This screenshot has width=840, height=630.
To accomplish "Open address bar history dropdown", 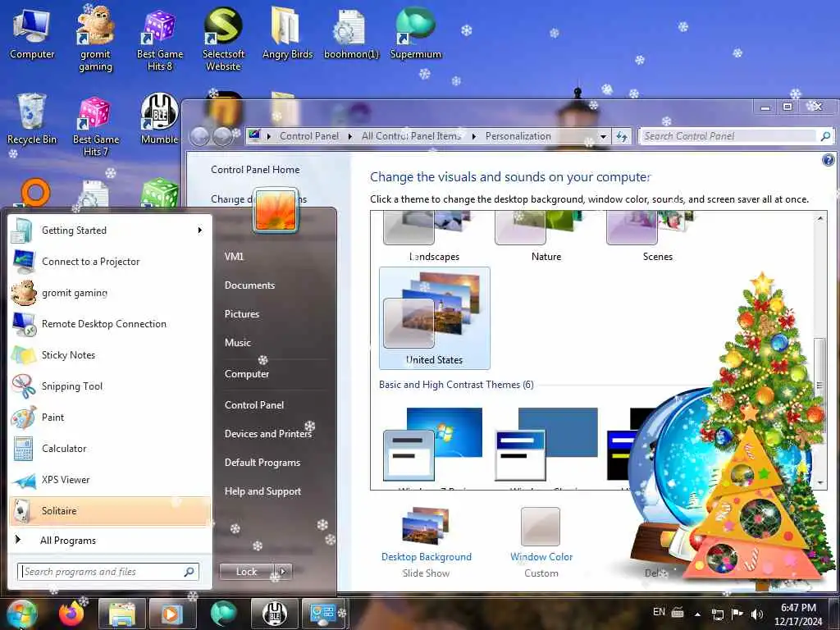I will click(603, 136).
